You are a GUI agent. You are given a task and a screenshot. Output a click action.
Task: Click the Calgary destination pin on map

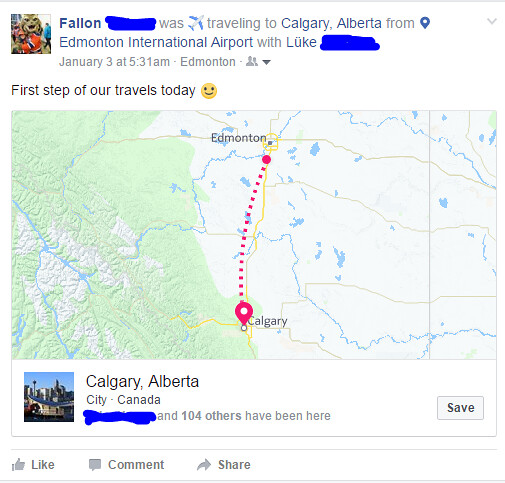click(244, 314)
